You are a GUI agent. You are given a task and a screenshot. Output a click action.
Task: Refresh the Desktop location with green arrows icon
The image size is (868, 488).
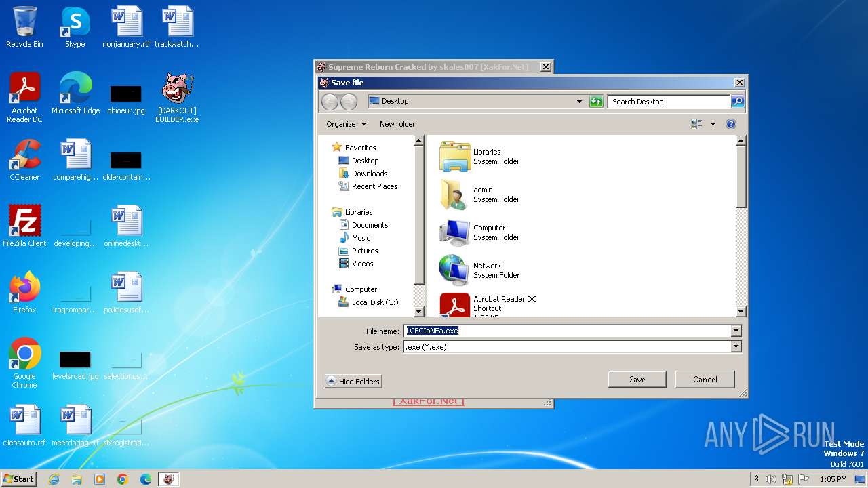[596, 102]
